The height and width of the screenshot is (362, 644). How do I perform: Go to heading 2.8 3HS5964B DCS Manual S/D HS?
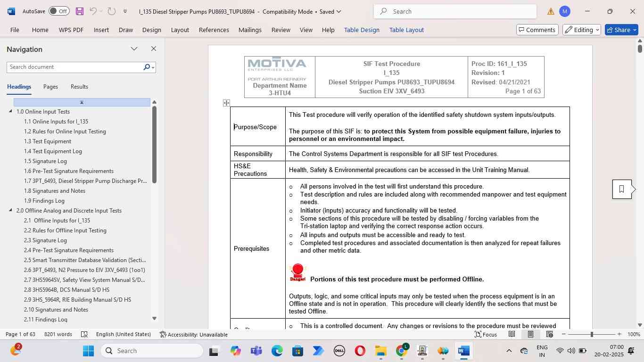point(66,290)
